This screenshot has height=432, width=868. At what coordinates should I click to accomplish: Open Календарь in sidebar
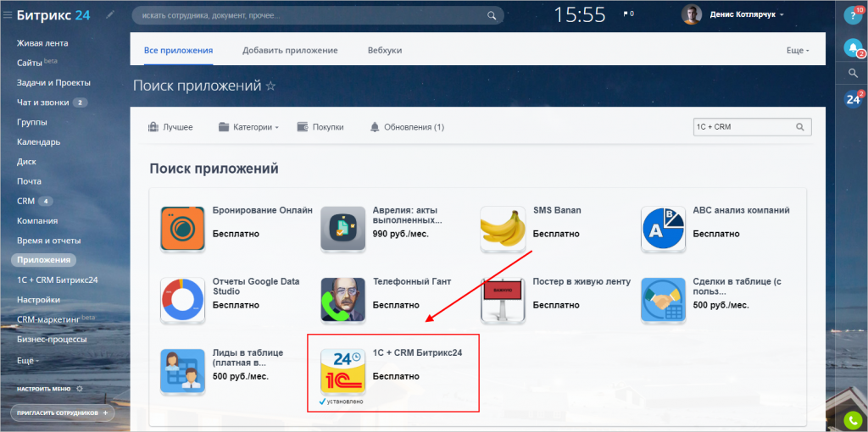[x=39, y=142]
